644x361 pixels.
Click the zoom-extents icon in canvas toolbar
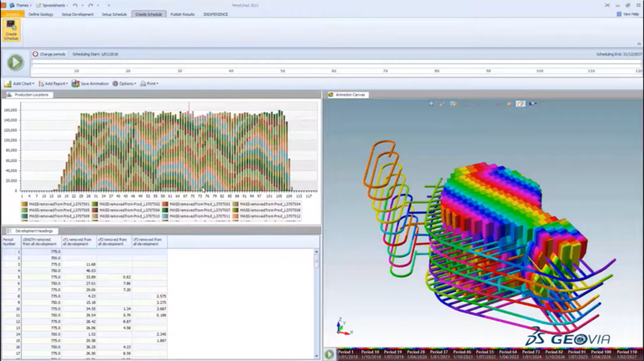click(431, 103)
